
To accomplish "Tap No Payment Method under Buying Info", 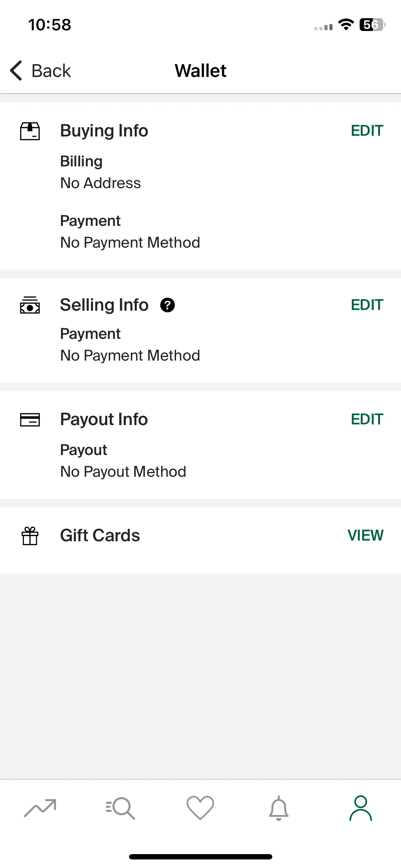I will [x=130, y=243].
